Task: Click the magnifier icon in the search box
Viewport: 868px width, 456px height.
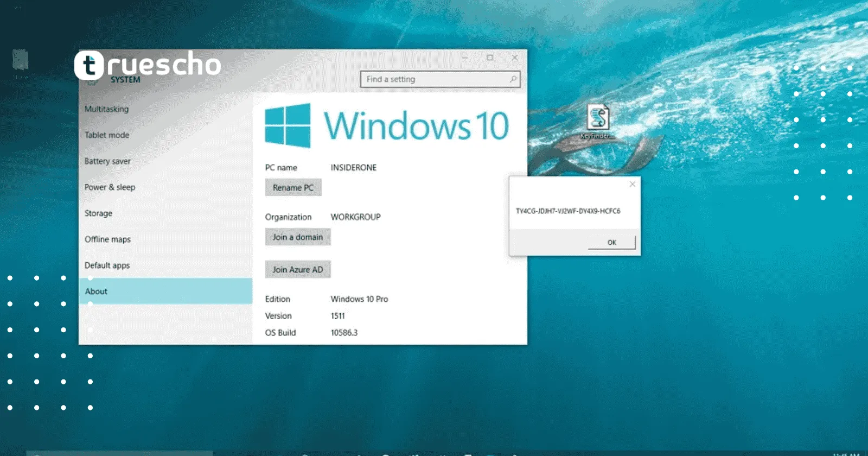Action: [513, 79]
